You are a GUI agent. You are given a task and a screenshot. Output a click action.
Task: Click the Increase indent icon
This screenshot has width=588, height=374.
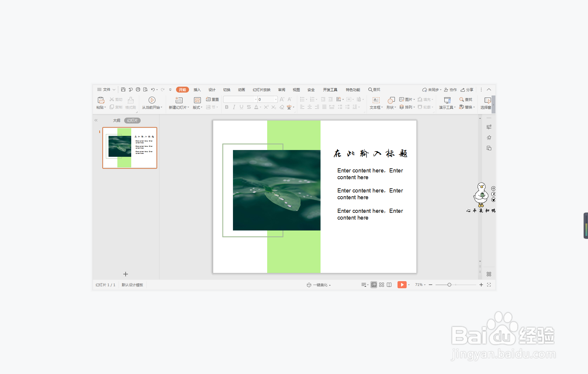tap(331, 99)
